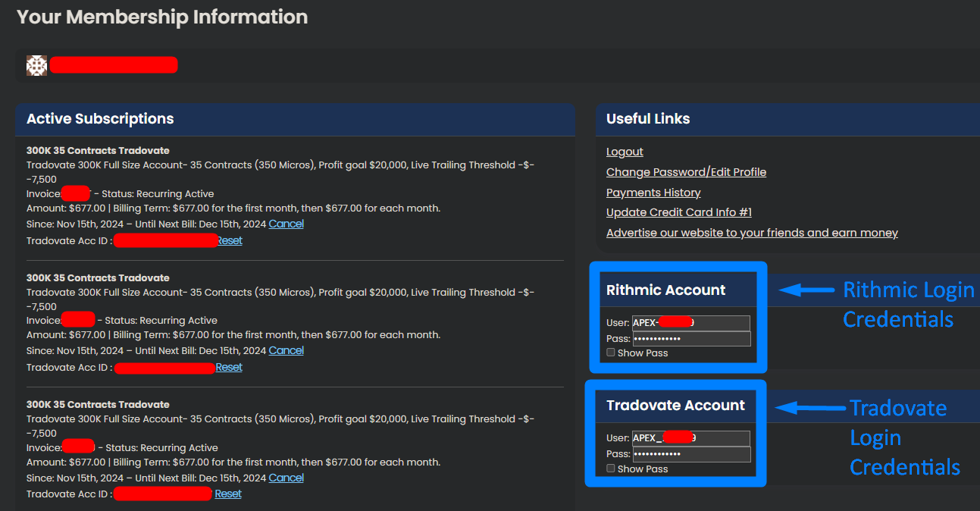
Task: Cancel the third 300K Tradovate subscription
Action: 286,478
